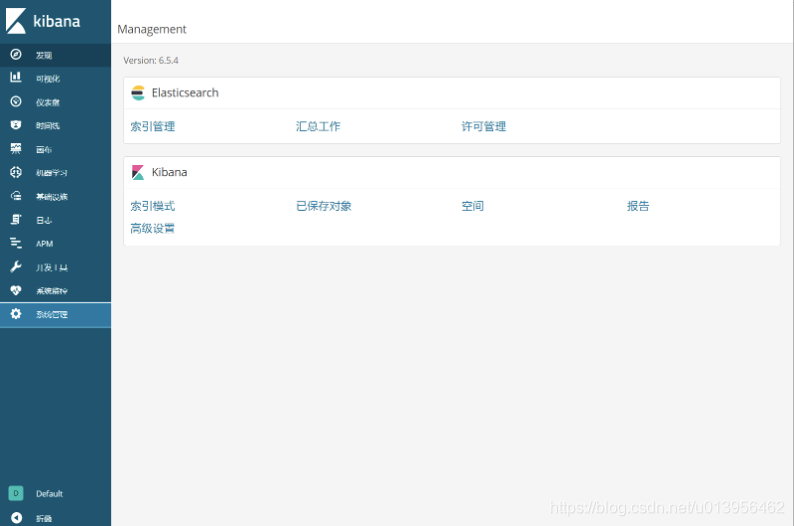794x526 pixels.
Task: Open 已保存对象 saved objects link
Action: [324, 206]
